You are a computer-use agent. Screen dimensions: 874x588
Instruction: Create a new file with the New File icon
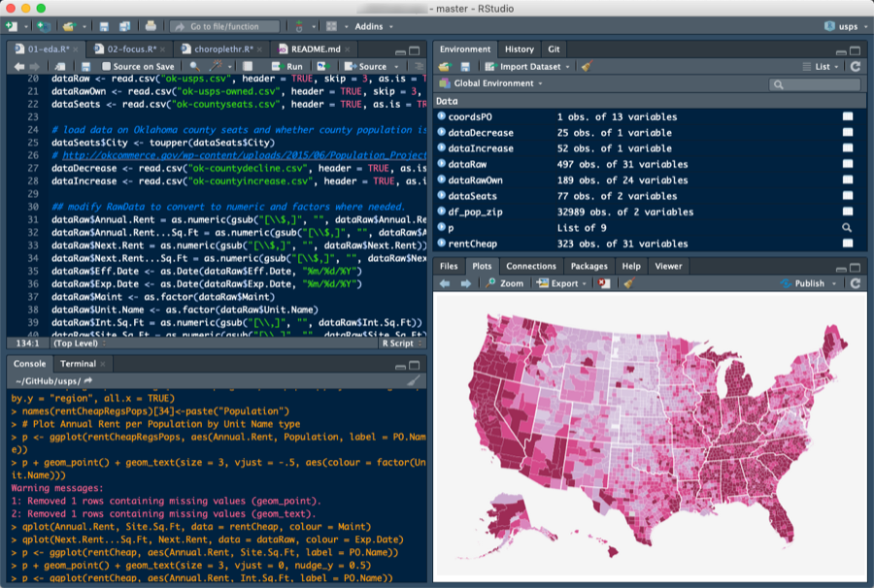pyautogui.click(x=11, y=26)
